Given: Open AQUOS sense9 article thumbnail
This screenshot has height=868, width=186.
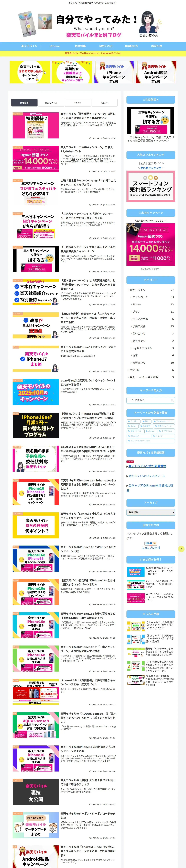Looking at the screenshot, I should pos(36,725).
